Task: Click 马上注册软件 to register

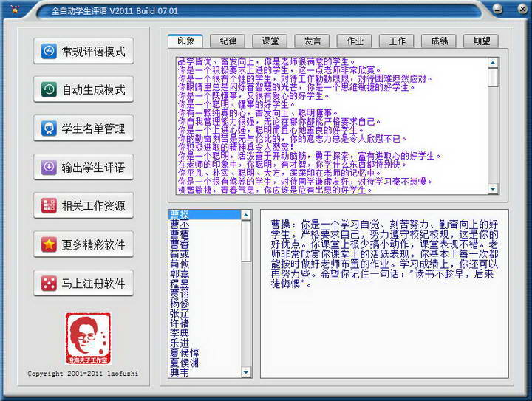Action: 83,284
